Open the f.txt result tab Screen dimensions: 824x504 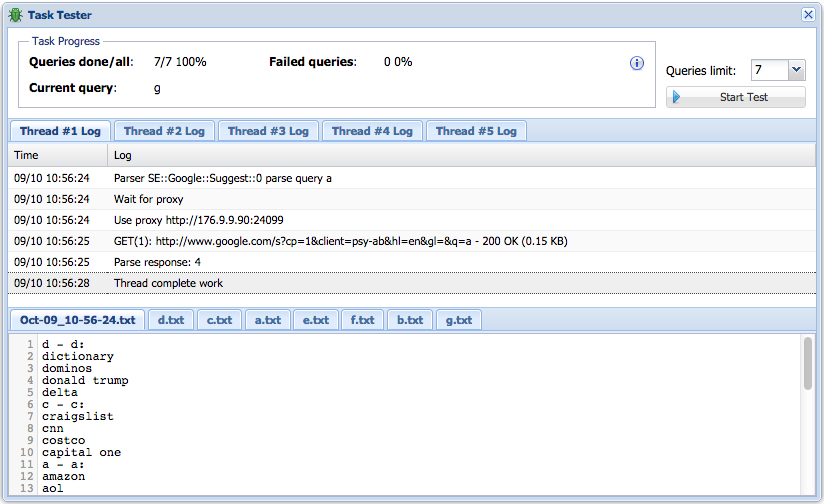click(x=363, y=320)
